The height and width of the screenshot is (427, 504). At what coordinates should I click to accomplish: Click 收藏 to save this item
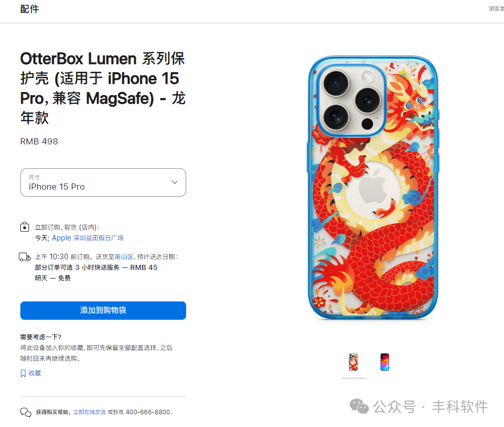35,373
